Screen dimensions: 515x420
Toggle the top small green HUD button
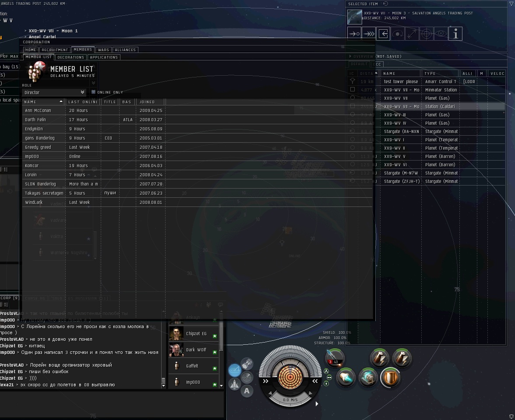[326, 371]
